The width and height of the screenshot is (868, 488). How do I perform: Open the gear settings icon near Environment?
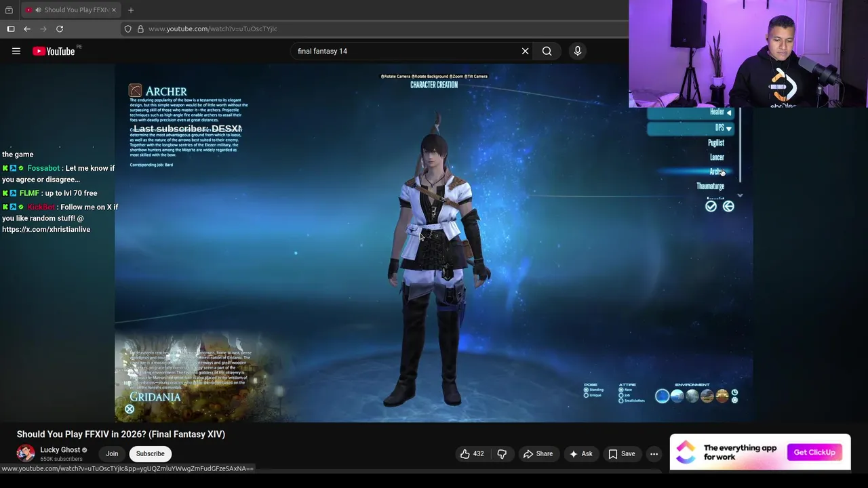[x=734, y=401]
